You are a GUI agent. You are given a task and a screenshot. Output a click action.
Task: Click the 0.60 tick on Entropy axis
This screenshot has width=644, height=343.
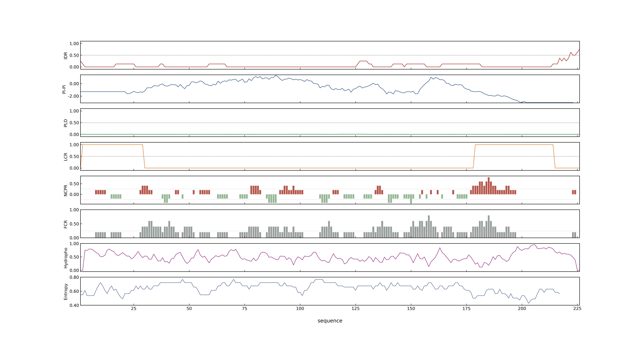click(74, 291)
